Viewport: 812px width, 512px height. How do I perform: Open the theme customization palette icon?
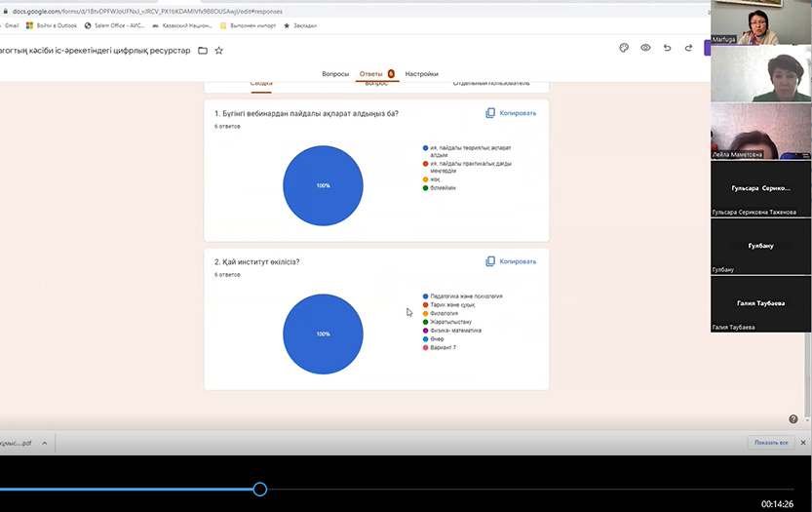[624, 48]
